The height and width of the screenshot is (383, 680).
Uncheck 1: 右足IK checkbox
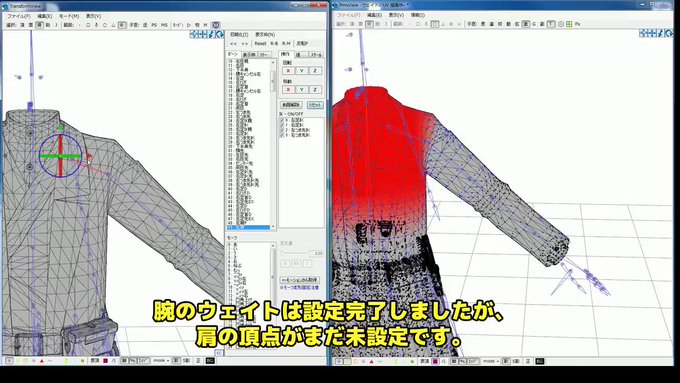tap(282, 125)
